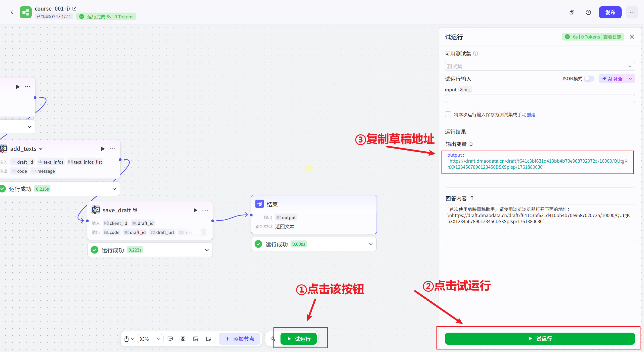Click the wrench optimize icon beside 试运行

[272, 339]
